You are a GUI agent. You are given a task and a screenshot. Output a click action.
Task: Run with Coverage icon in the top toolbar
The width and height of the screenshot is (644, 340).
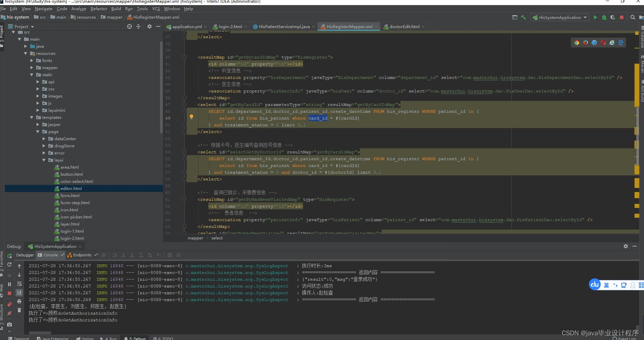613,17
